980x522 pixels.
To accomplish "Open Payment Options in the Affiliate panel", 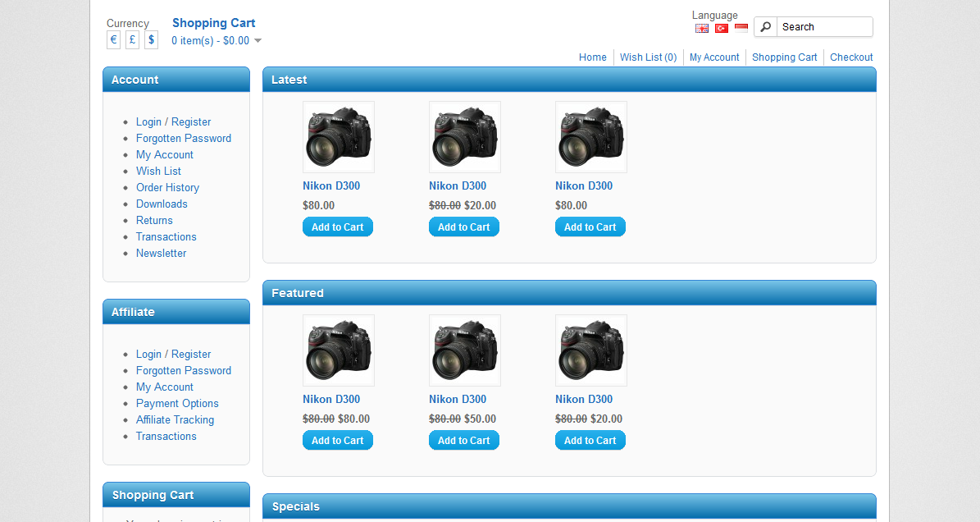I will tap(177, 403).
